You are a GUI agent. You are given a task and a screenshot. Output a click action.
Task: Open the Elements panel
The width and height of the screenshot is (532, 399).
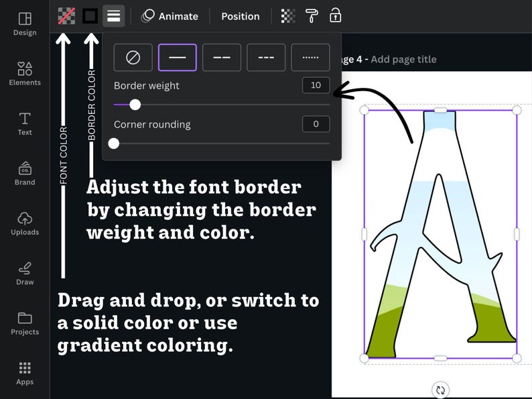[25, 73]
